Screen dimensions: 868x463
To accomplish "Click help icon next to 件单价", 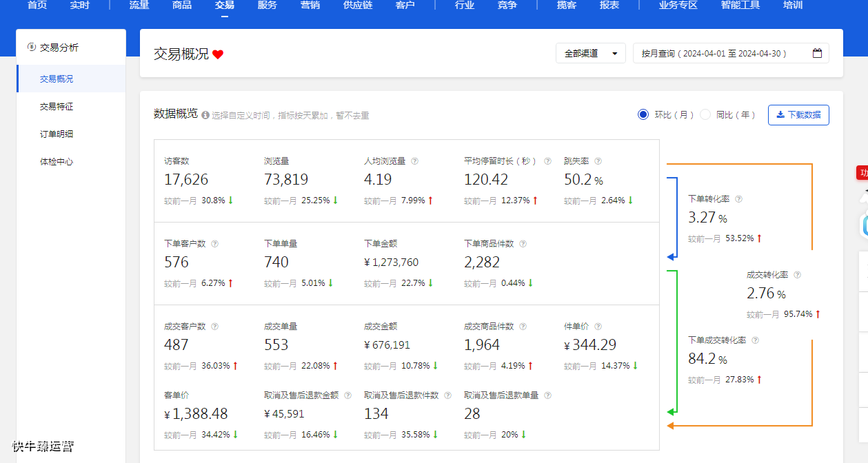I will coord(598,327).
